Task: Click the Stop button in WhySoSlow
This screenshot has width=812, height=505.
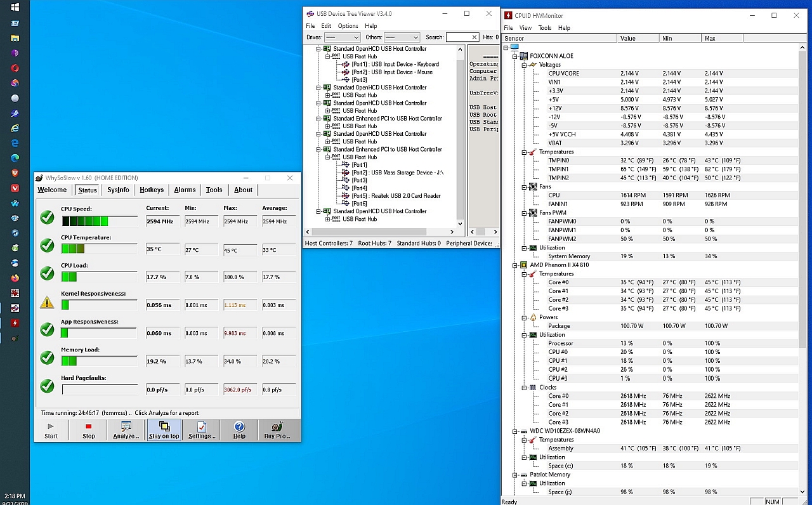Action: pos(89,430)
